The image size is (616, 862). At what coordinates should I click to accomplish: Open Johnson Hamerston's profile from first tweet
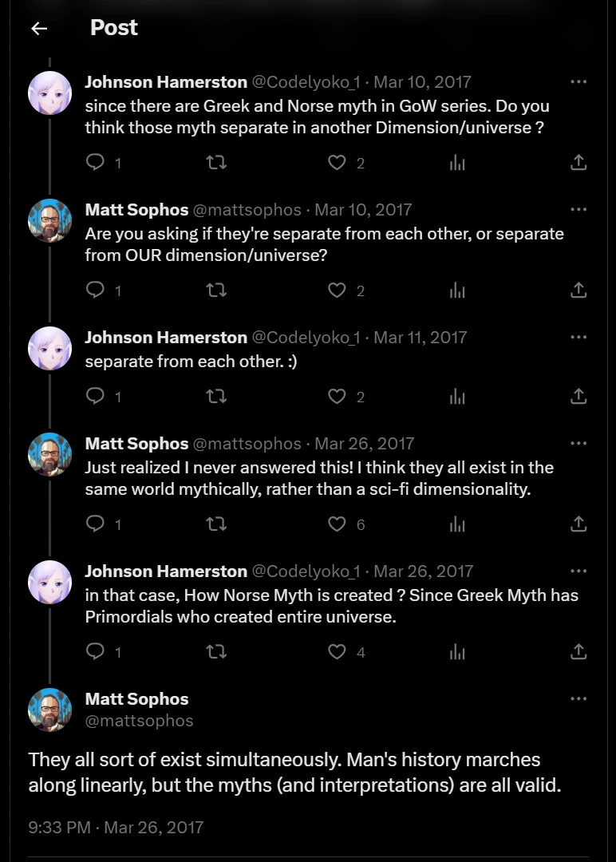tap(166, 81)
